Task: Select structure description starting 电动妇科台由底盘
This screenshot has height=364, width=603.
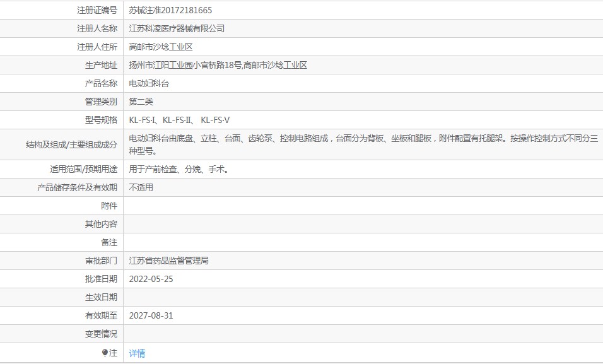Action: (363, 144)
